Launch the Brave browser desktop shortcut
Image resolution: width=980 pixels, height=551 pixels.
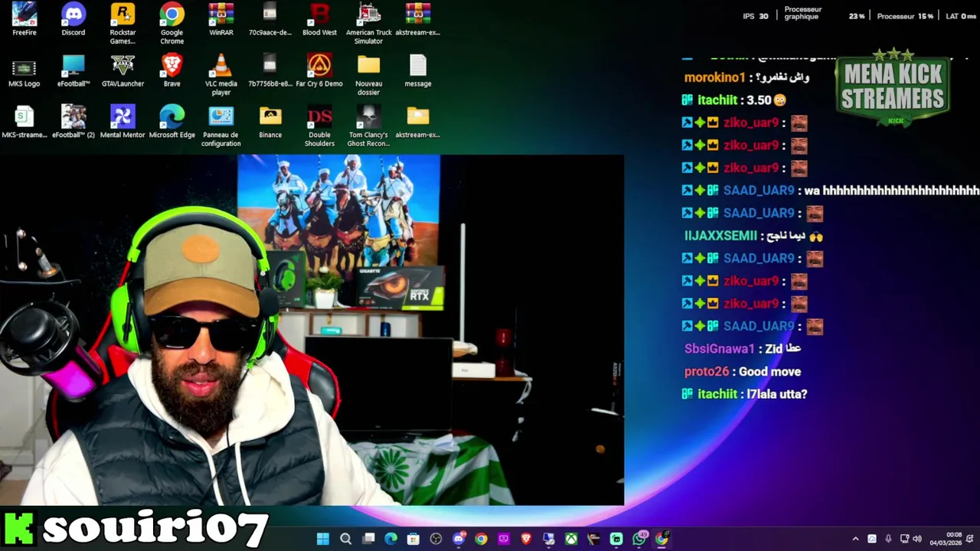point(171,71)
